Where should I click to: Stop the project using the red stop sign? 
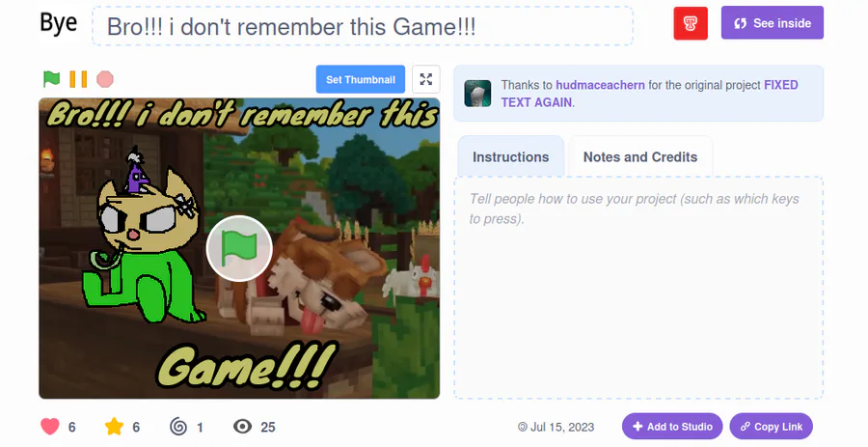104,79
